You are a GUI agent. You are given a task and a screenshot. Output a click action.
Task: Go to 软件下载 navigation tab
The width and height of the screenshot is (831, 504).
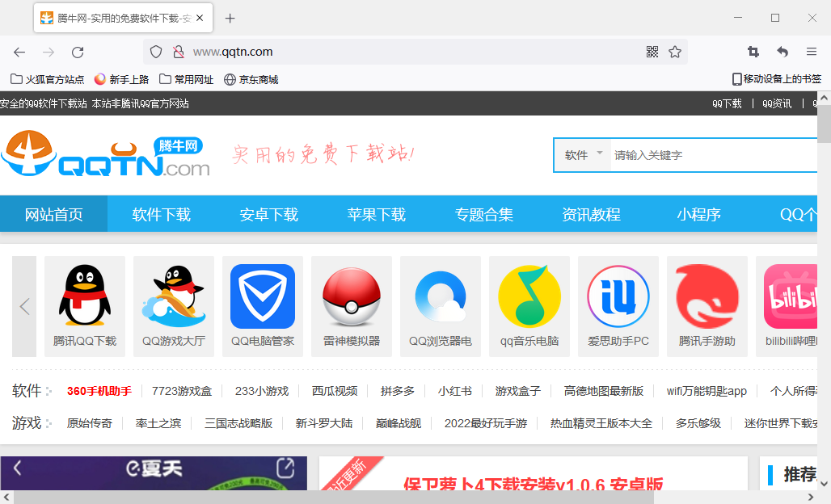pos(162,214)
